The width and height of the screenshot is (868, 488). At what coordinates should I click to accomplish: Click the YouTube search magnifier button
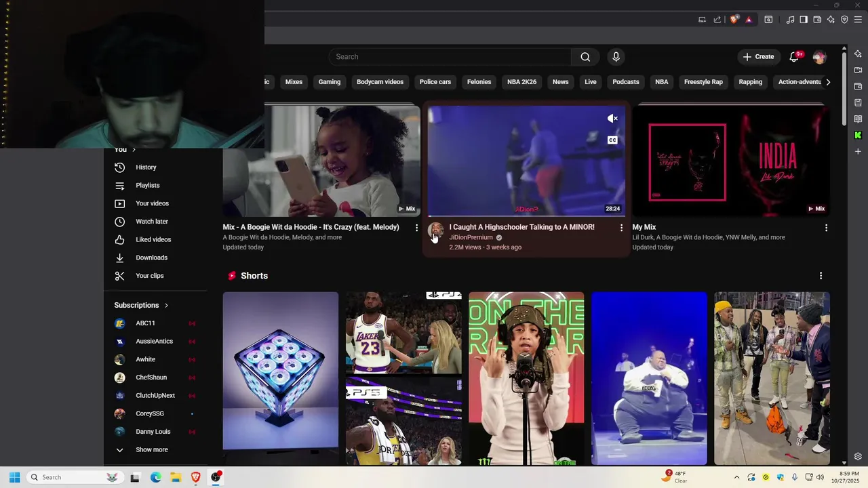coord(585,57)
